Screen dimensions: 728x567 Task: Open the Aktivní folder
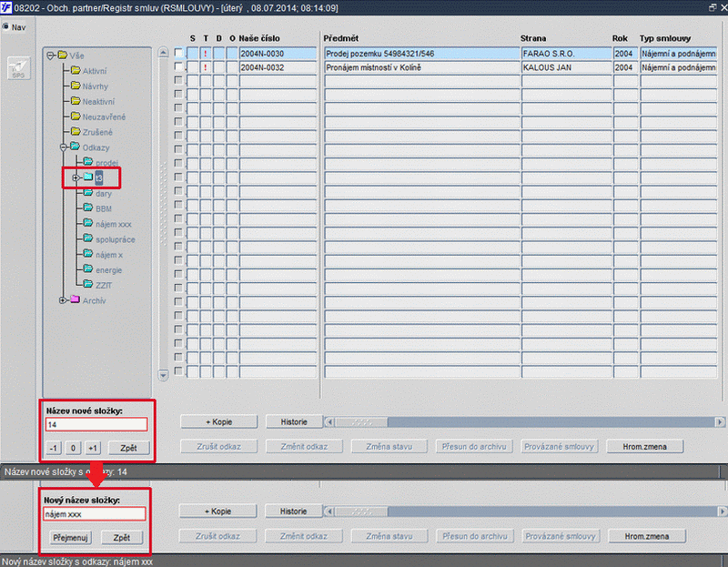coord(88,71)
